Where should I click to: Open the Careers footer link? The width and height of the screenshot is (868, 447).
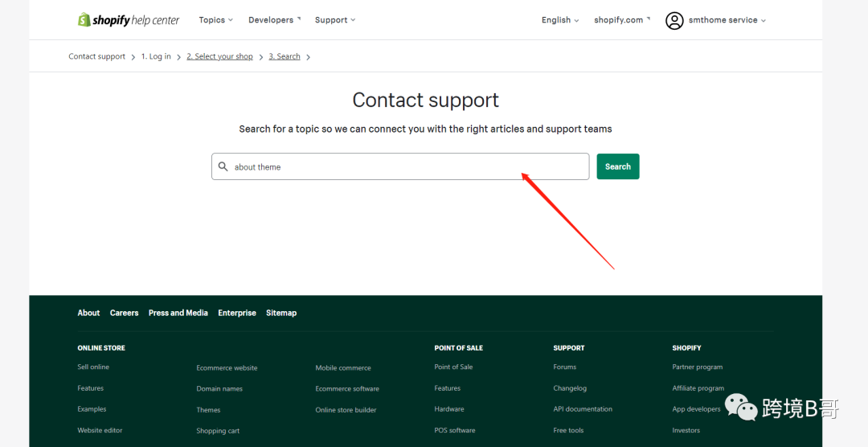124,313
